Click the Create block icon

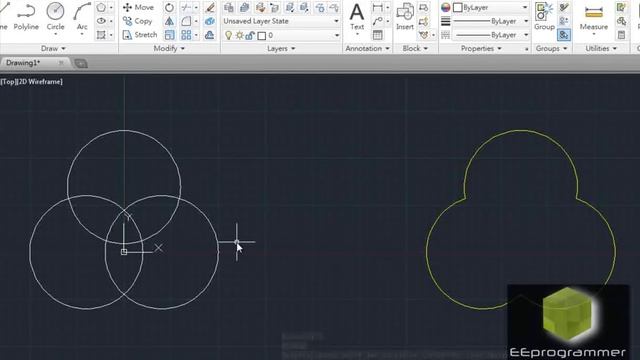coord(424,7)
